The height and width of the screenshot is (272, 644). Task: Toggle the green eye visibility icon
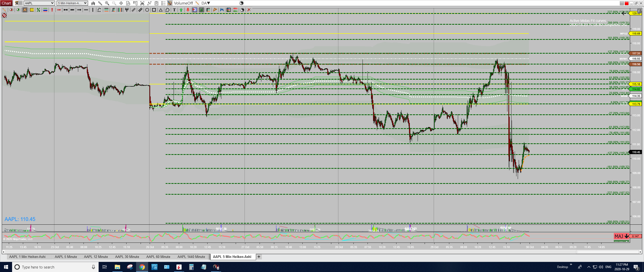[x=18, y=10]
